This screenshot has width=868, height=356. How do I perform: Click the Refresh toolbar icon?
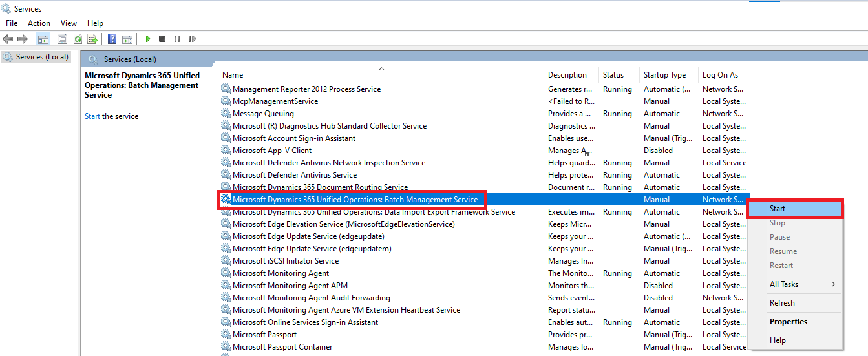click(78, 39)
